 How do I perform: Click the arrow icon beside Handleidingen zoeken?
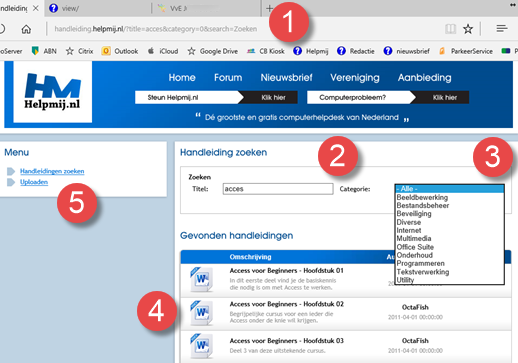click(11, 171)
